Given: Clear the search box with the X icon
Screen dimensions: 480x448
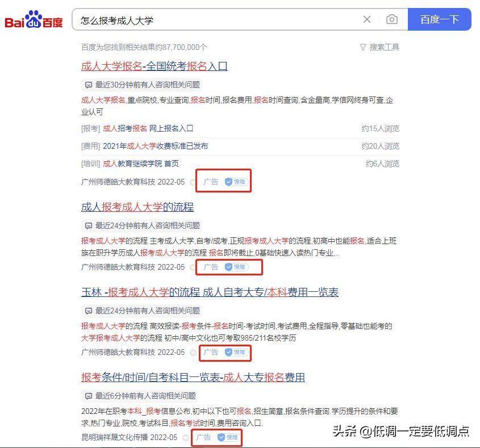Looking at the screenshot, I should tap(367, 19).
